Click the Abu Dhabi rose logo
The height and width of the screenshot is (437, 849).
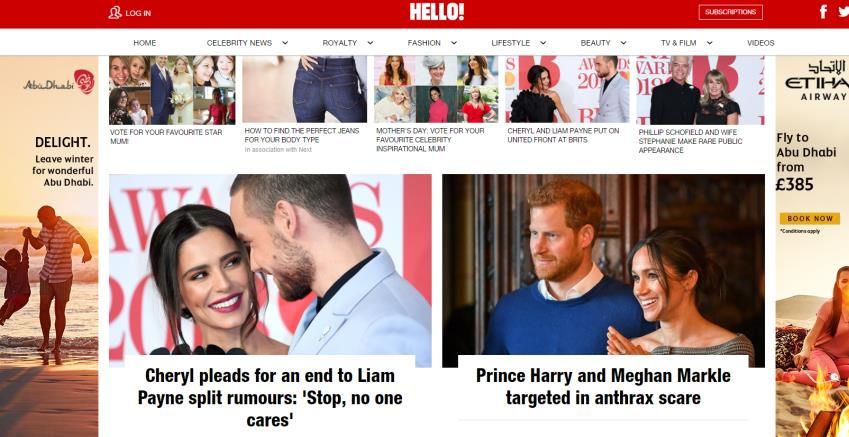click(84, 81)
